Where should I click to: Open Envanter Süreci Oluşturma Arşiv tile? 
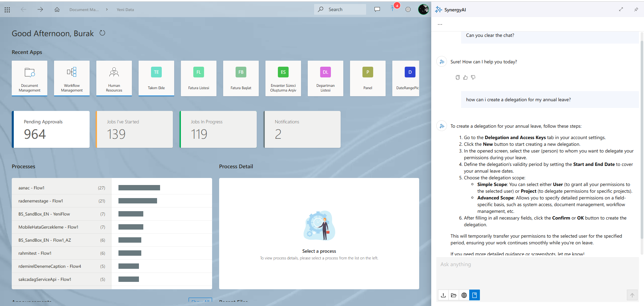[283, 78]
